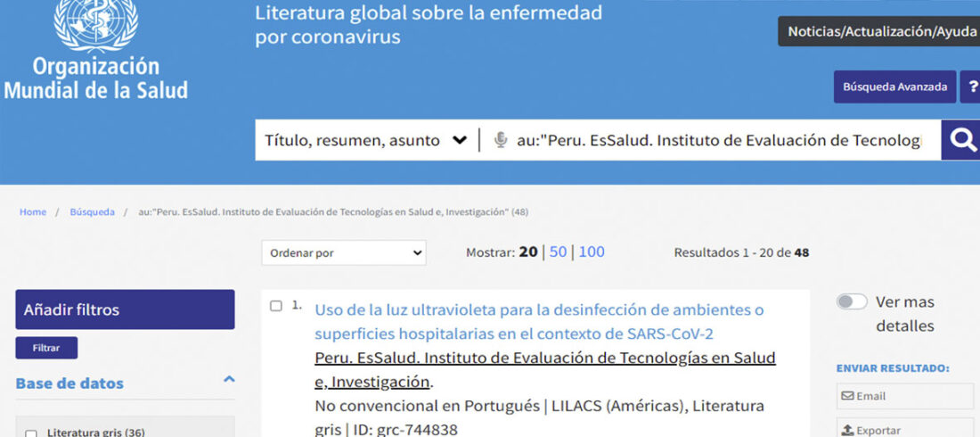980x437 pixels.
Task: Toggle the Ver mas detalles switch
Action: click(x=852, y=302)
